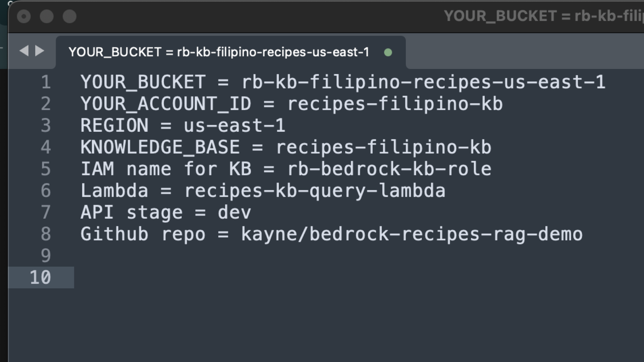
Task: Click line number 1 in the gutter
Action: click(46, 82)
